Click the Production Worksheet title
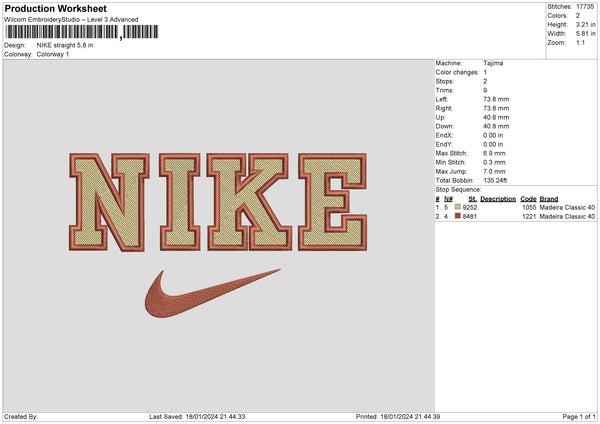This screenshot has width=600, height=424. click(56, 8)
